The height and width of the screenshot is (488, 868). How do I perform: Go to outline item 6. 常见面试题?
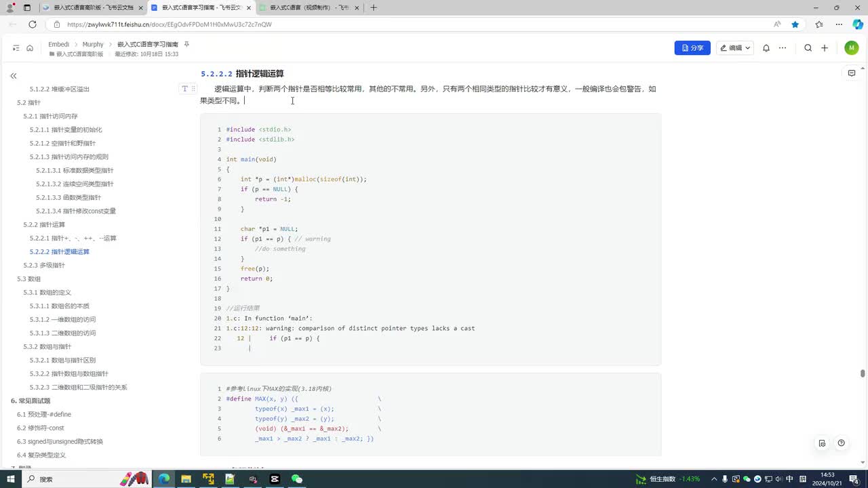(x=31, y=401)
